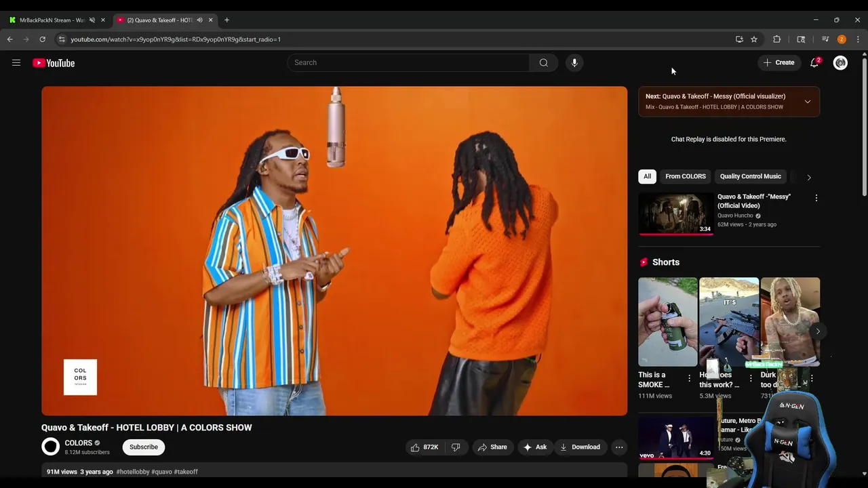Click the COLORS watermark in the video

(80, 378)
